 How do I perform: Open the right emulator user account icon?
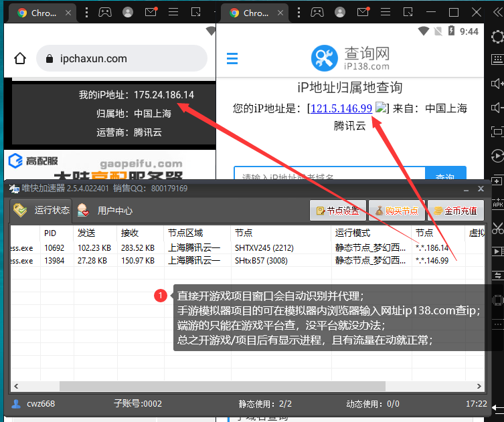[x=340, y=13]
